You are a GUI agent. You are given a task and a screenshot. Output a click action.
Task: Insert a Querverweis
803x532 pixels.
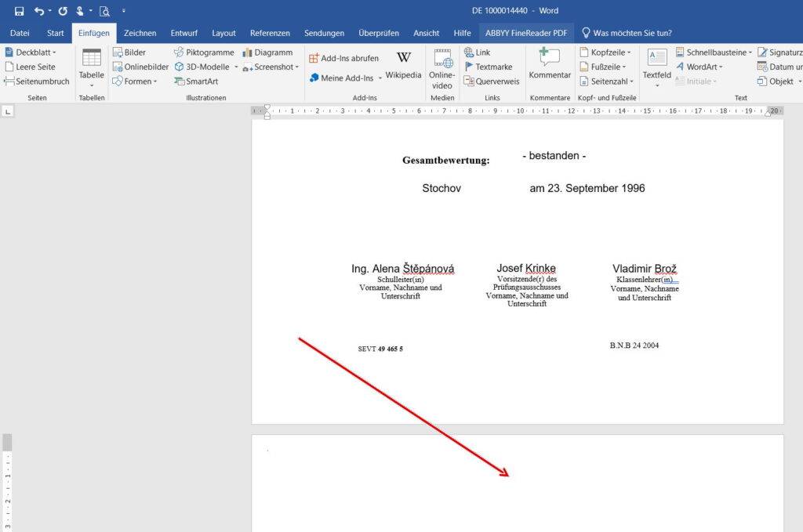click(492, 81)
